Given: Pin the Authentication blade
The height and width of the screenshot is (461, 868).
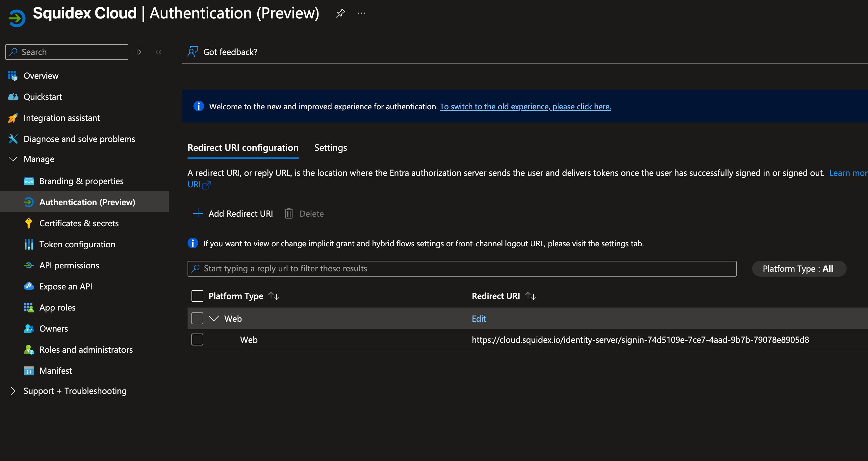Looking at the screenshot, I should (x=340, y=13).
